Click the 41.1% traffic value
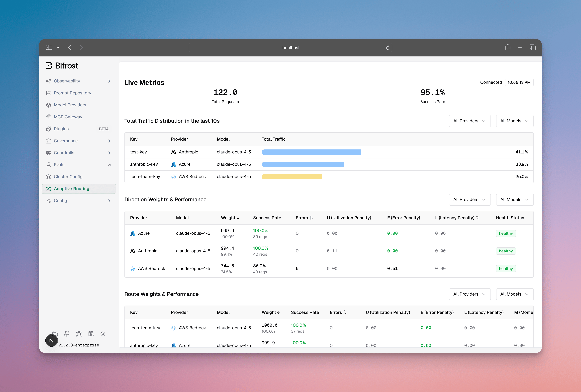 coord(521,152)
